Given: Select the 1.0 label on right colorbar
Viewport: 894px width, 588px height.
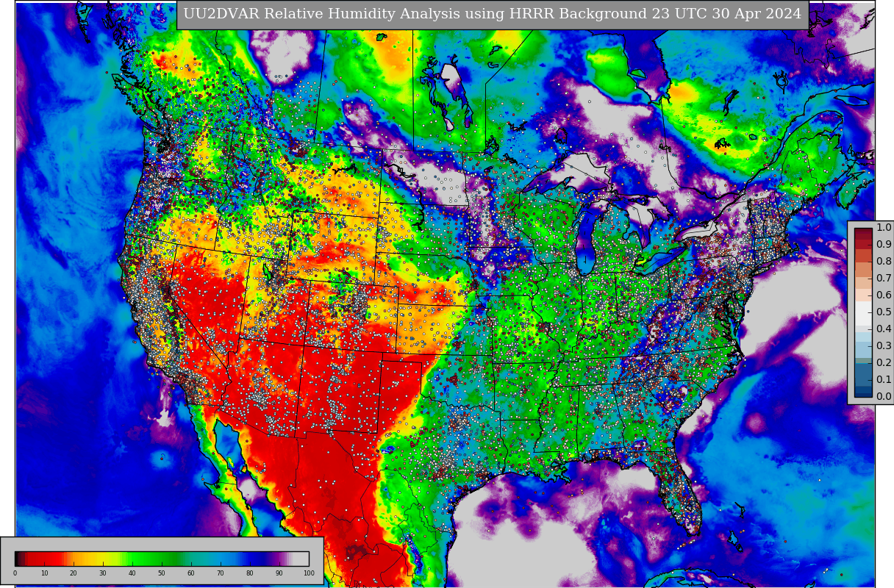Looking at the screenshot, I should coord(884,228).
